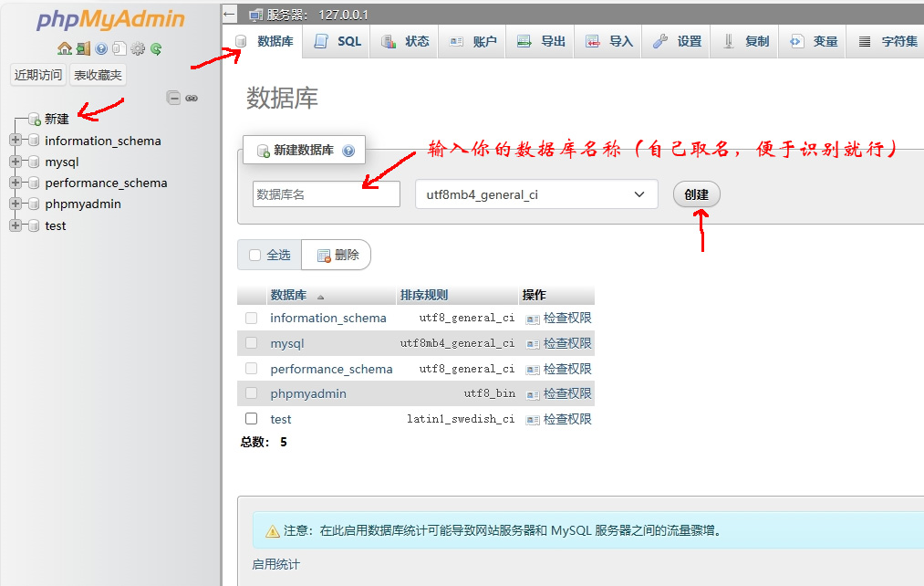924x586 pixels.
Task: Click the database icon beside mysql in tree
Action: point(34,162)
